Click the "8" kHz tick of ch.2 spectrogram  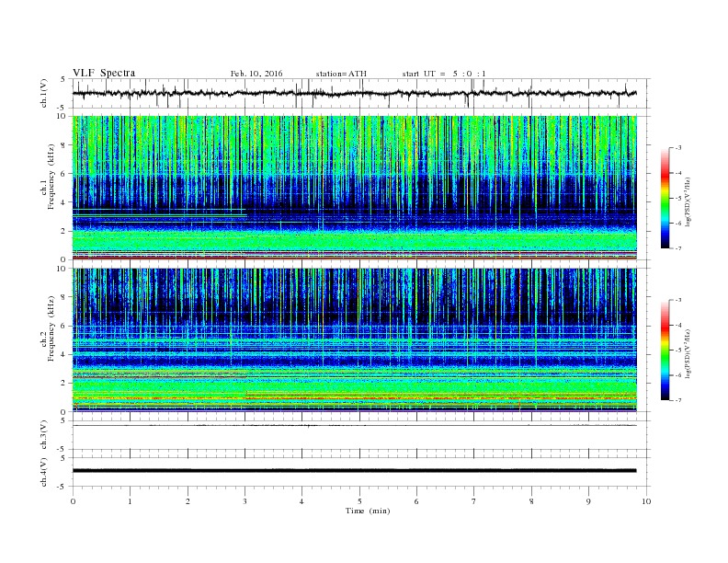click(x=63, y=297)
